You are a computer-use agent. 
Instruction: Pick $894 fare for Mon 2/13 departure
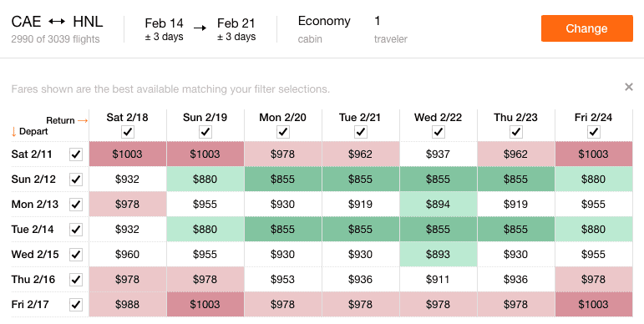(x=439, y=204)
